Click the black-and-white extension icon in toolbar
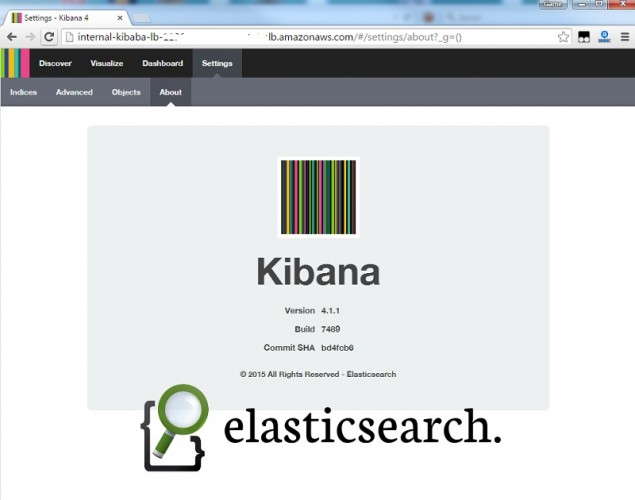 pos(584,37)
